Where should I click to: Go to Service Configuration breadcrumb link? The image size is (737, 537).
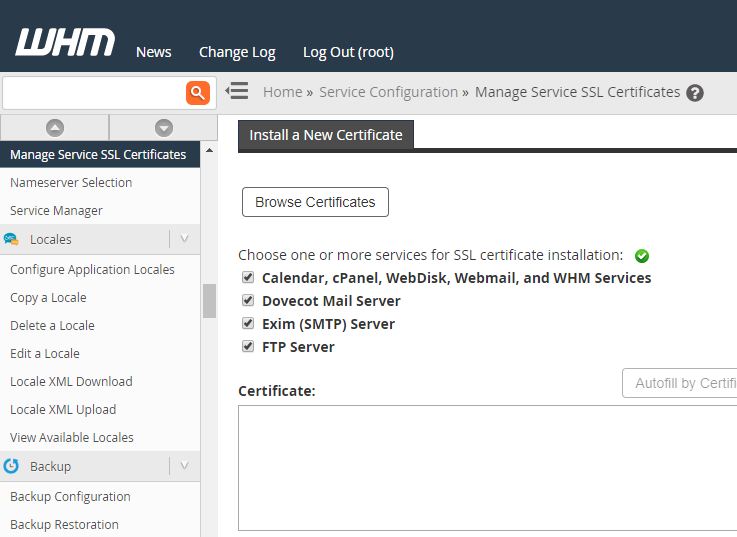pyautogui.click(x=389, y=92)
